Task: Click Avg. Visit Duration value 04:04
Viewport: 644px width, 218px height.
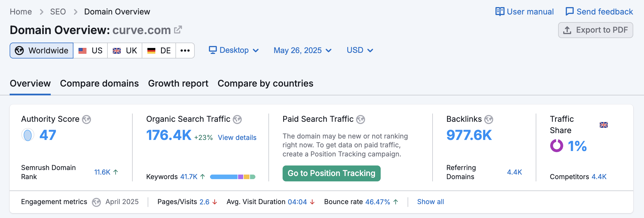Action: pyautogui.click(x=297, y=202)
